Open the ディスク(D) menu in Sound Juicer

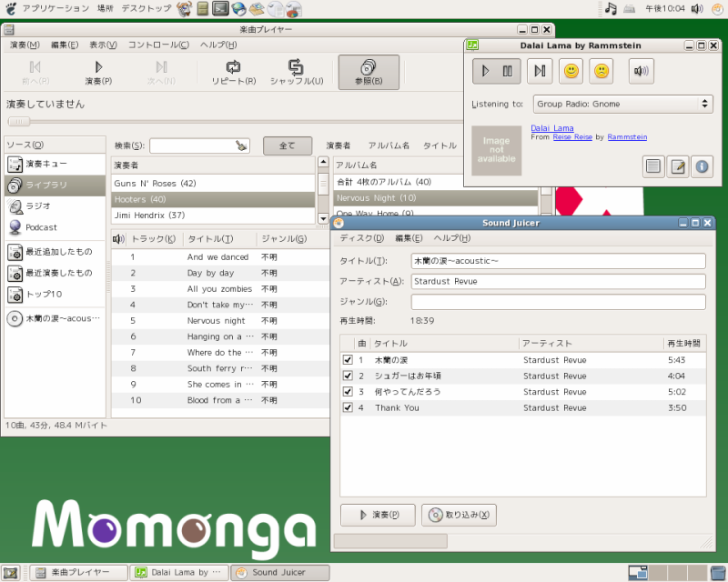361,238
